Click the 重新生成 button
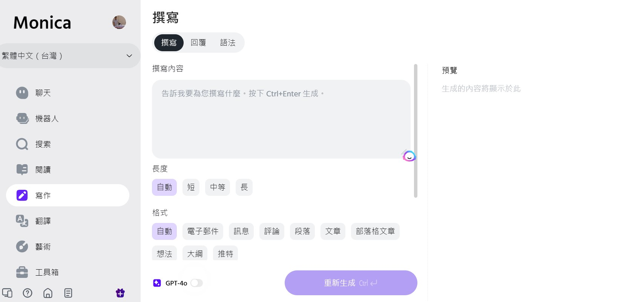The image size is (644, 302). [x=351, y=283]
